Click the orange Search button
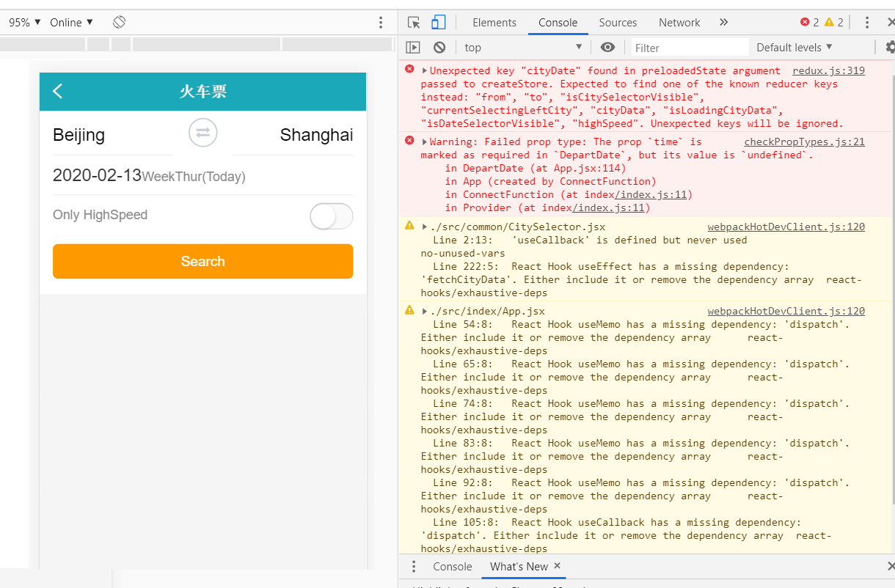 click(203, 261)
